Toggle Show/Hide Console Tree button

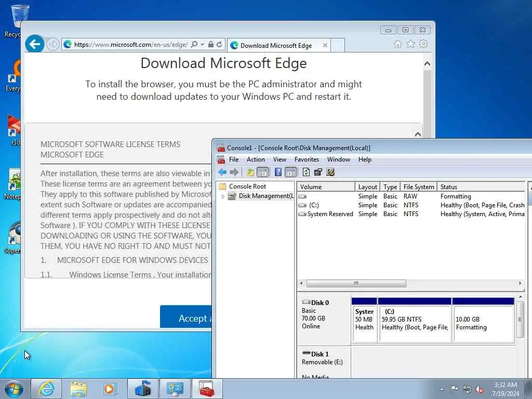coord(263,172)
